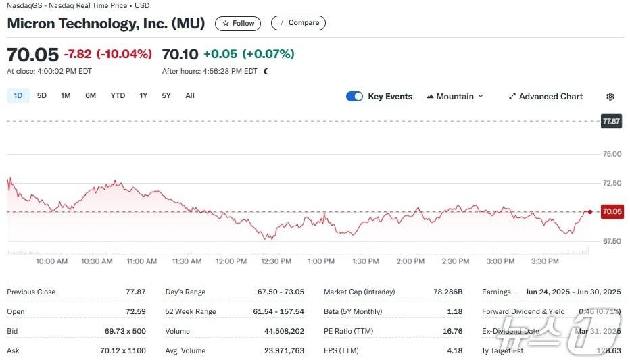Click the Compare button
The width and height of the screenshot is (630, 364).
(298, 23)
